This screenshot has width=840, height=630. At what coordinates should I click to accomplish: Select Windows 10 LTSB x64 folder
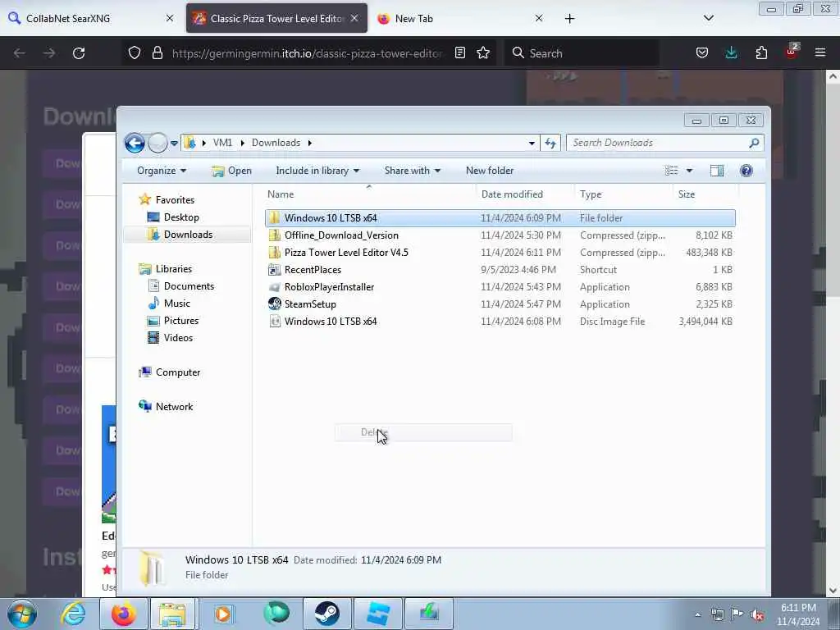(x=500, y=218)
